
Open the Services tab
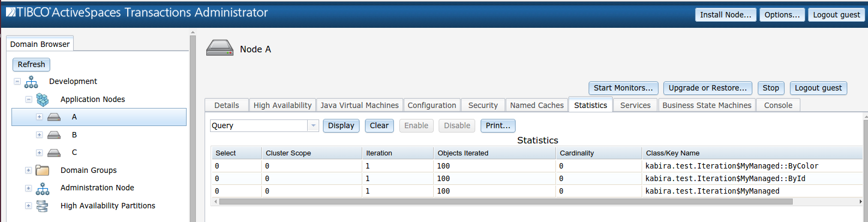635,105
